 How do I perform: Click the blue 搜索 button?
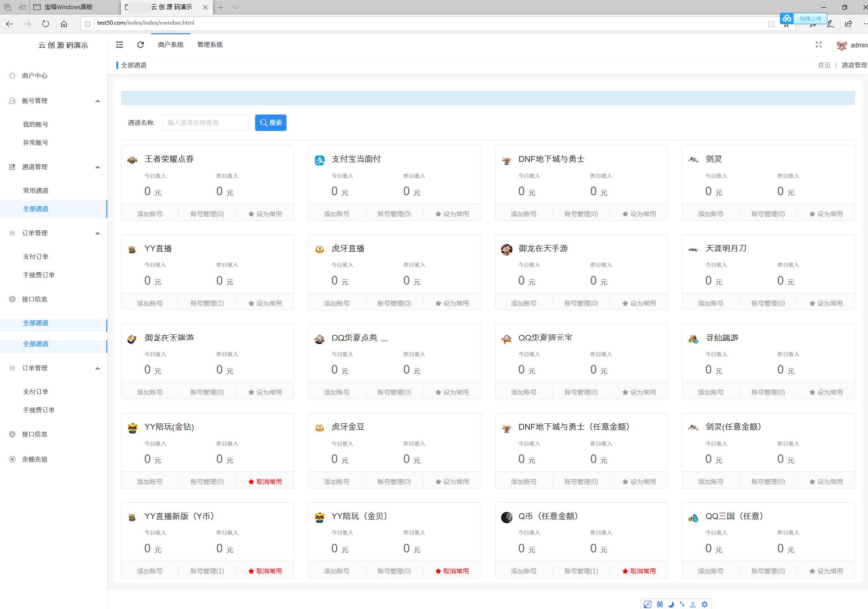271,123
